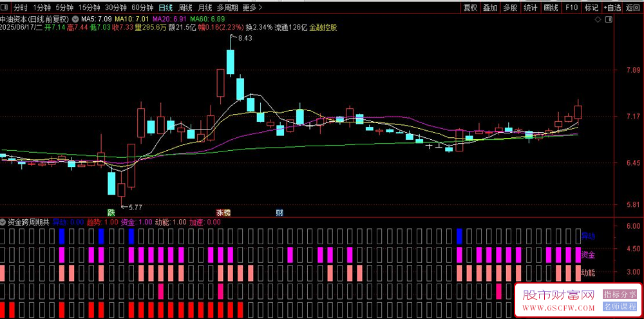The image size is (644, 319).
Task: Click the red candle near the 5.77 low
Action: click(x=121, y=189)
